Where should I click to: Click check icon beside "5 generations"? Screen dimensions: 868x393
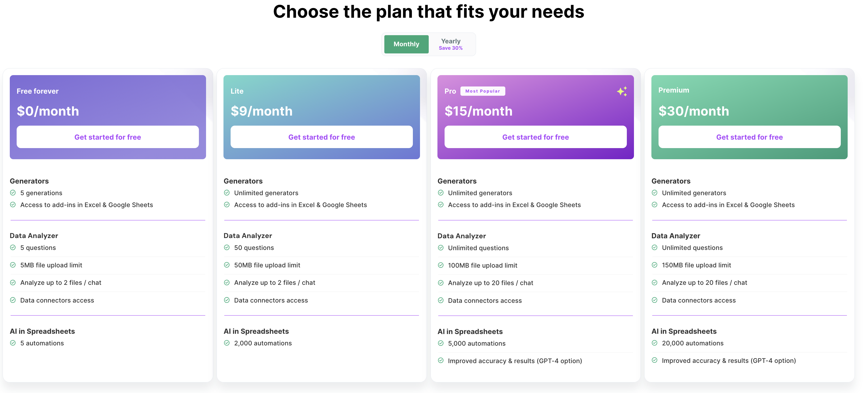click(x=13, y=193)
